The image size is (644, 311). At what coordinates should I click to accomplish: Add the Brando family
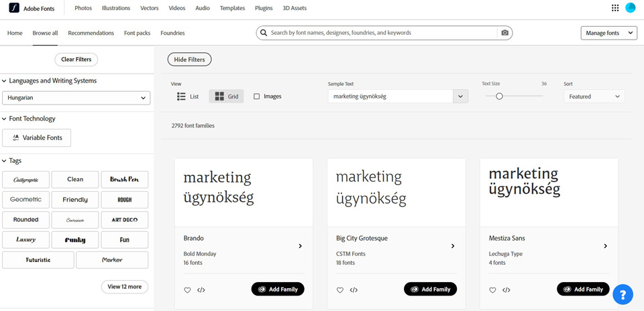(x=278, y=290)
